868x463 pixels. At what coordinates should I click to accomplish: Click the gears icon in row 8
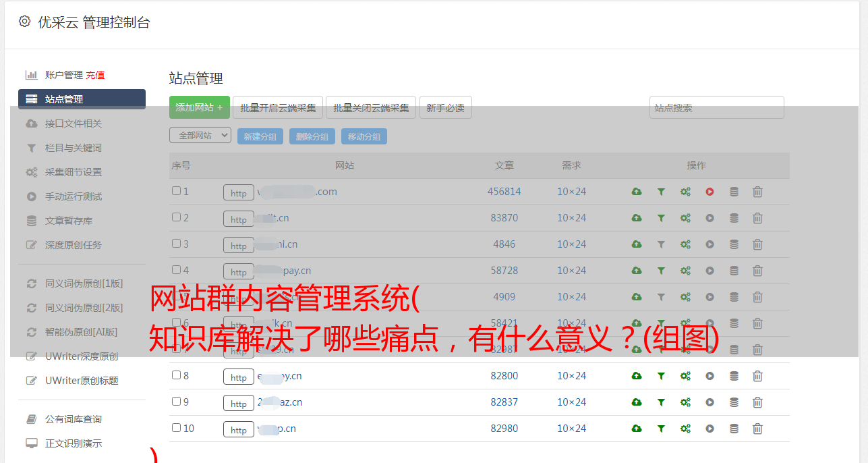(x=685, y=376)
